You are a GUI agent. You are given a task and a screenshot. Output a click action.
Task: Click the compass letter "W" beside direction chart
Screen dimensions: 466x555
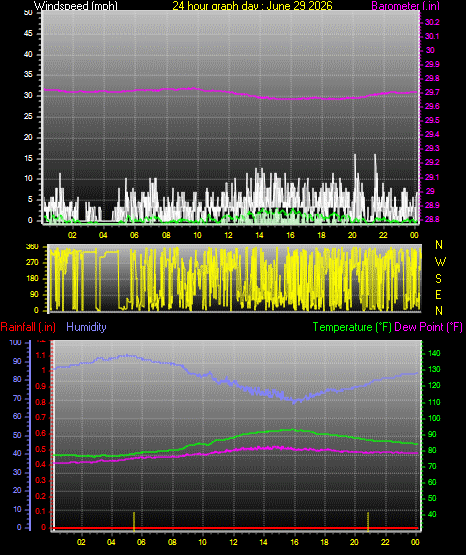(x=440, y=262)
